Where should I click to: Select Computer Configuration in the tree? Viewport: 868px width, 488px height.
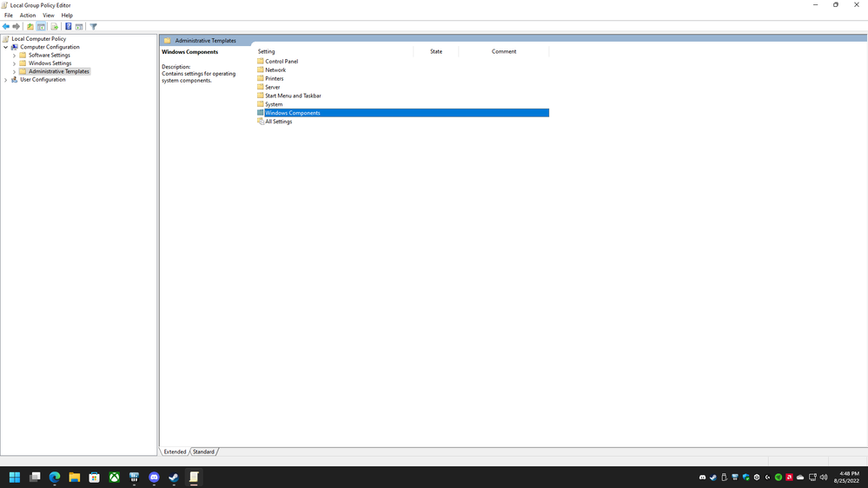(50, 47)
